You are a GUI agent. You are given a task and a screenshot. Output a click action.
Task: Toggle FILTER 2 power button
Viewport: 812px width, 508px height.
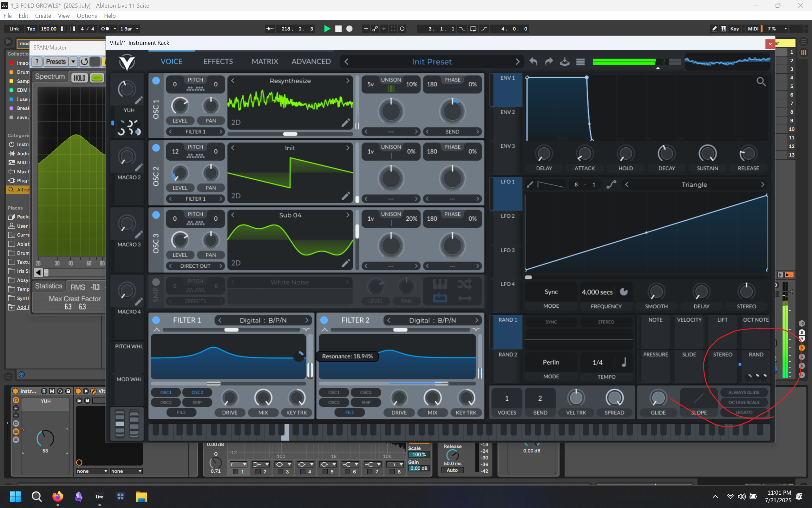[324, 320]
